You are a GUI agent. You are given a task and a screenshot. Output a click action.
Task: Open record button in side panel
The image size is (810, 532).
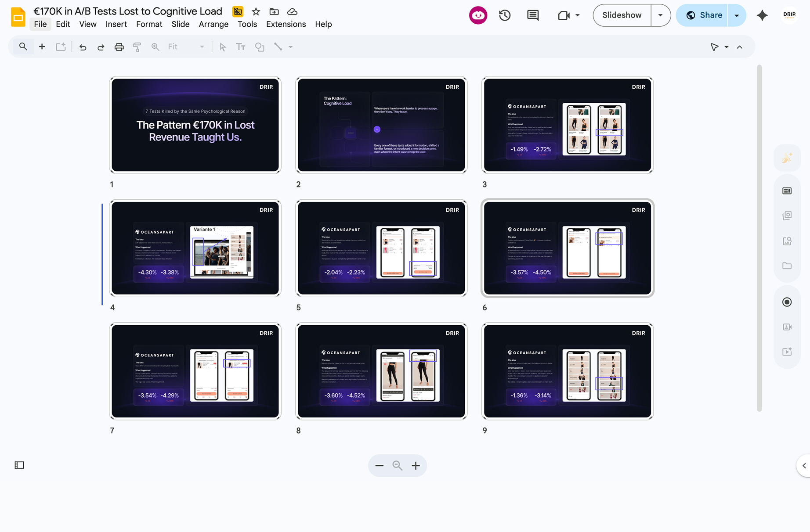coord(787,302)
